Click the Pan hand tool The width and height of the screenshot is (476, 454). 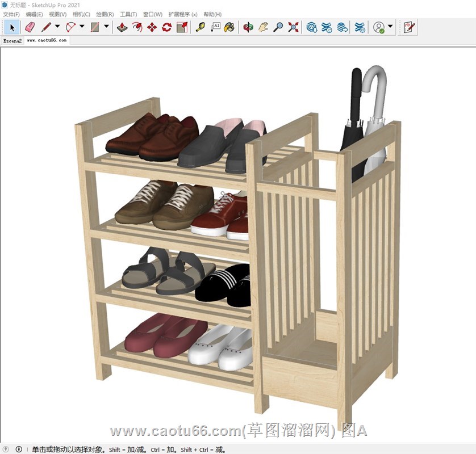[x=263, y=27]
